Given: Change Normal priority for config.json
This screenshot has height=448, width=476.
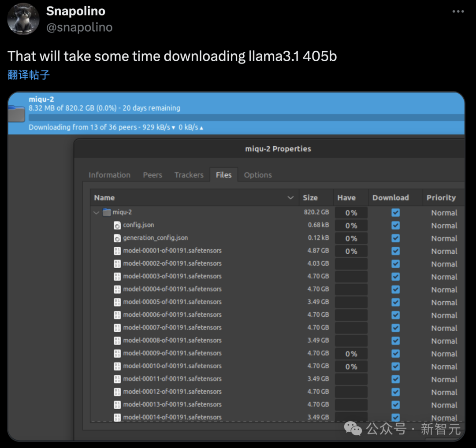Looking at the screenshot, I should coord(444,226).
